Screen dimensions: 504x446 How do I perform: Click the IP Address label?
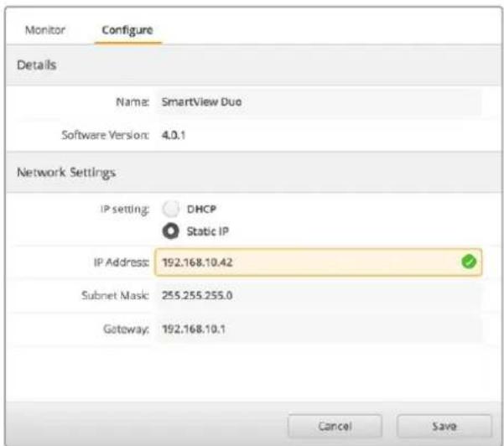tap(122, 262)
